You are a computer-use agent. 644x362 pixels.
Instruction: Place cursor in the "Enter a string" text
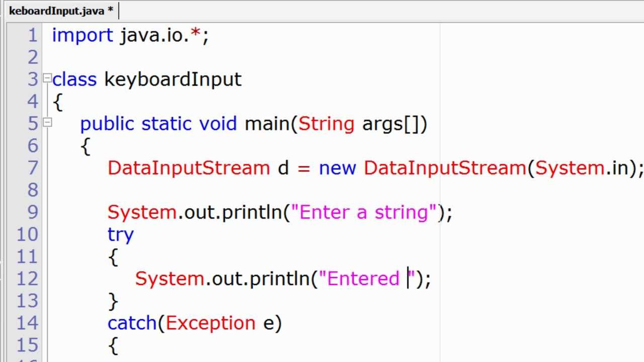tap(367, 212)
